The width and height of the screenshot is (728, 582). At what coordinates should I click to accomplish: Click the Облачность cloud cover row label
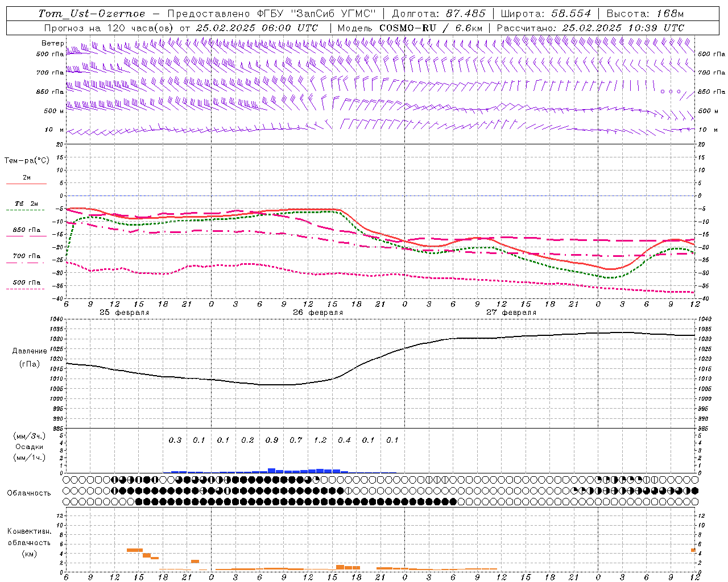point(29,493)
